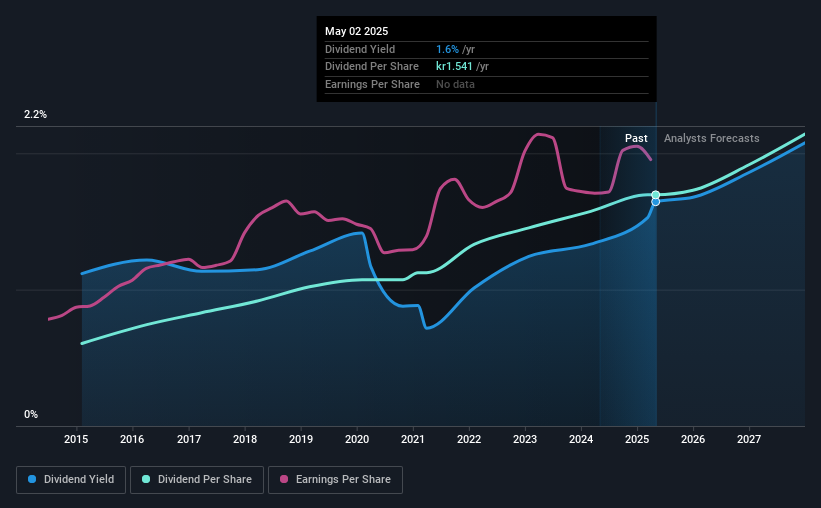The height and width of the screenshot is (508, 821).
Task: Click the 2026 x-axis label
Action: [x=693, y=439]
